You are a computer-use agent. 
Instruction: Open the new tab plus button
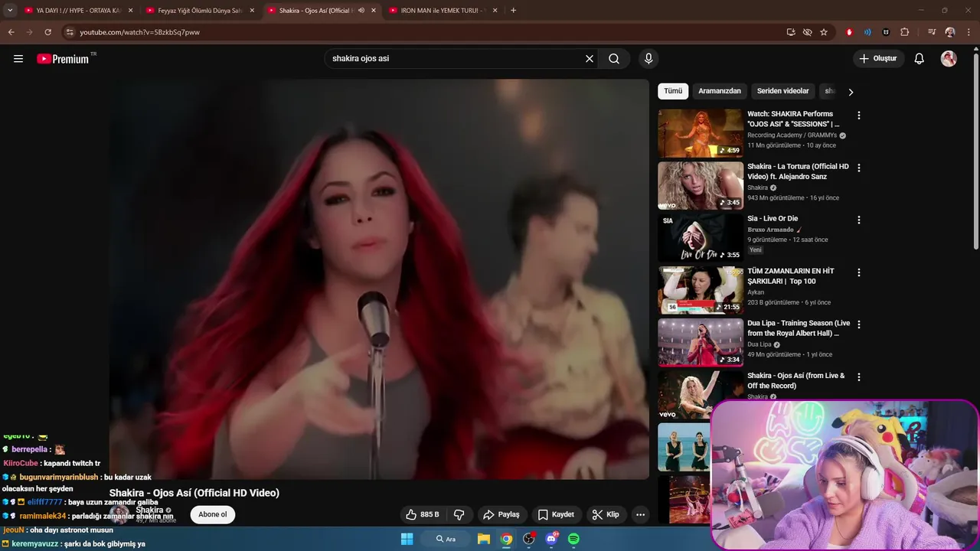tap(513, 11)
